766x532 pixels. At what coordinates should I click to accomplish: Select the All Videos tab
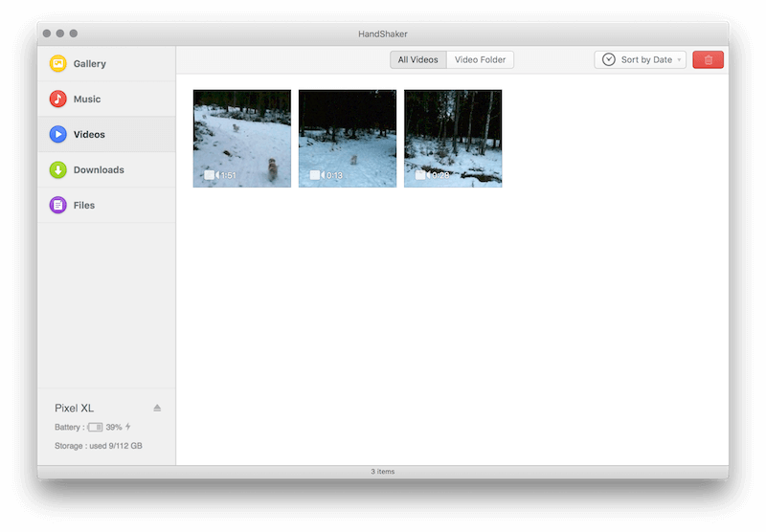tap(417, 60)
